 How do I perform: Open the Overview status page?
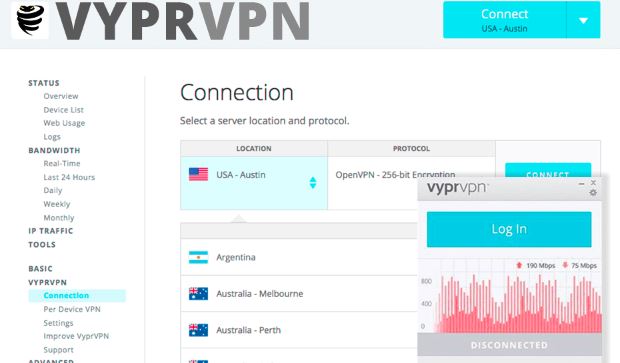(61, 96)
